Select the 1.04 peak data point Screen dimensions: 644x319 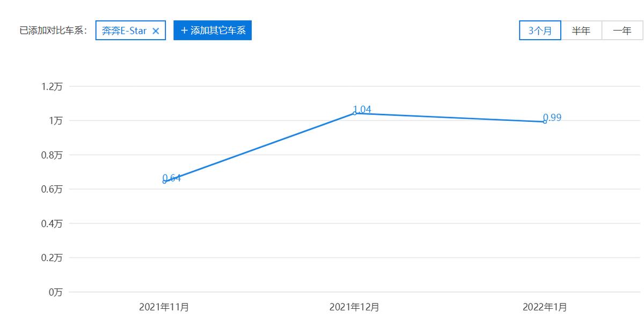point(355,113)
